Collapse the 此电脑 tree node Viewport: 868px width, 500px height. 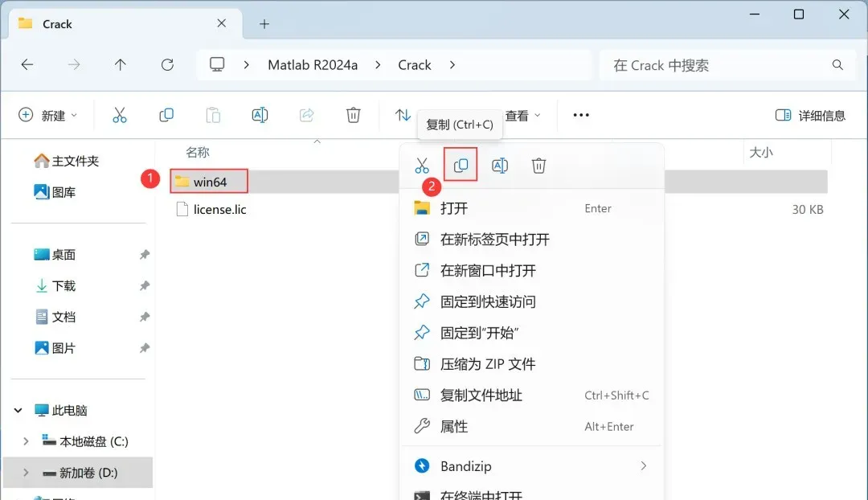[x=18, y=410]
